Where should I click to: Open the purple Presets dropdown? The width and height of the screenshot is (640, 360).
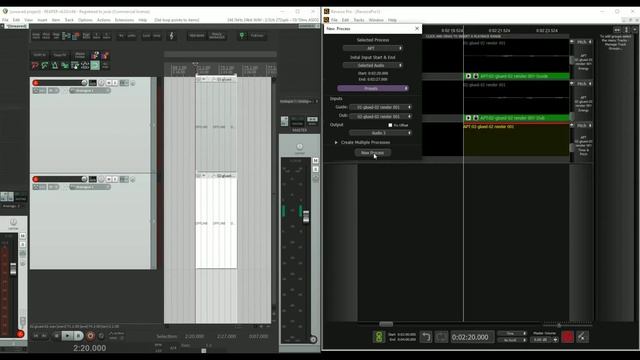click(x=372, y=88)
